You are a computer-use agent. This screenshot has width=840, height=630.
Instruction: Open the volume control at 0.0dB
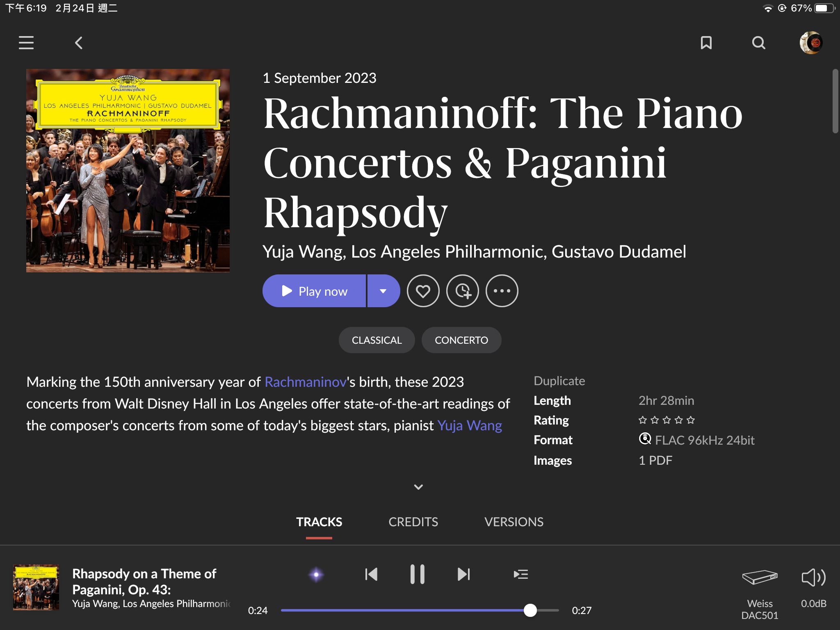(814, 587)
